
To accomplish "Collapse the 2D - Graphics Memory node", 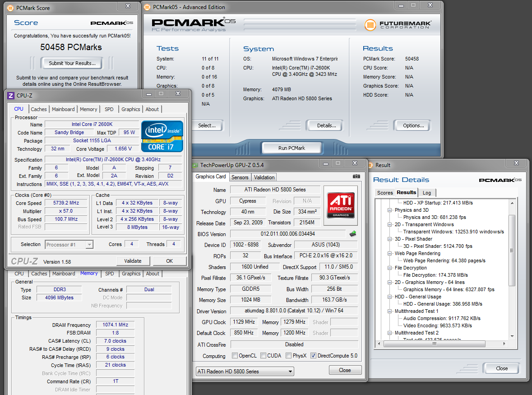I will (x=389, y=282).
